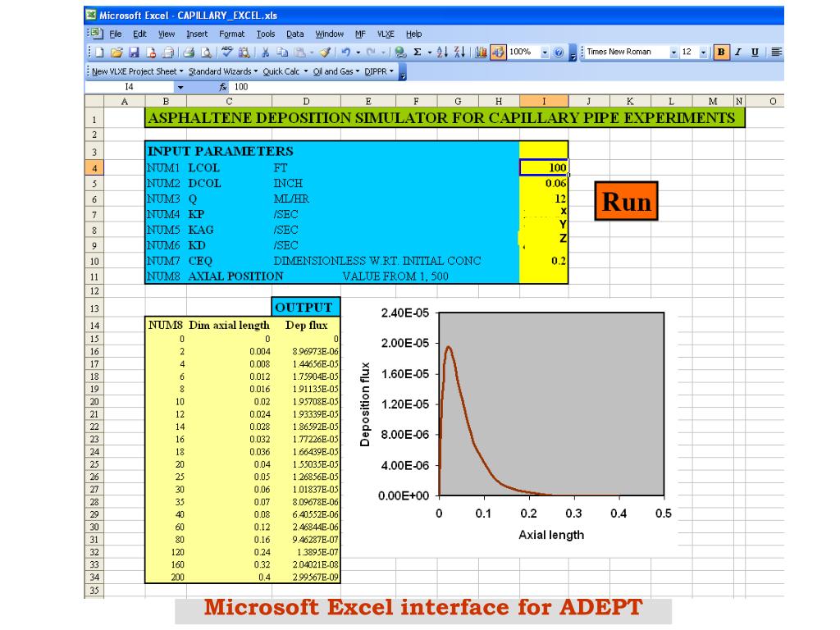Open the Edit menu
840x630 pixels.
coord(139,34)
